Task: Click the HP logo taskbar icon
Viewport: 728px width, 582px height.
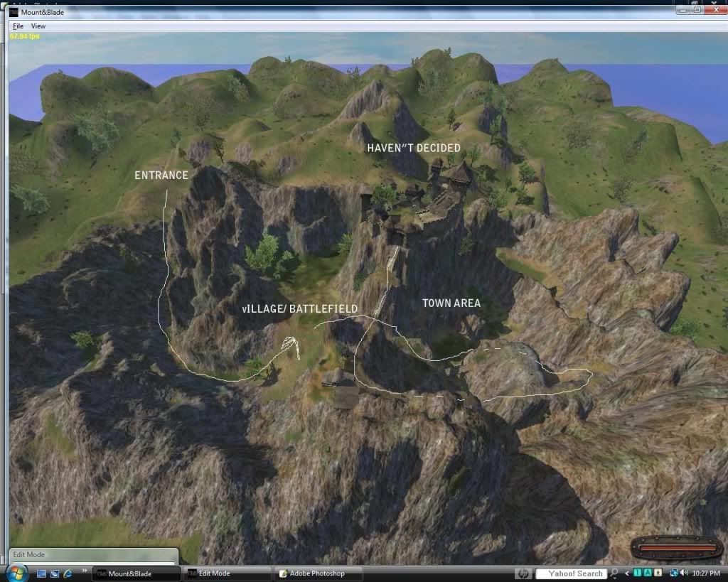Action: [x=523, y=573]
